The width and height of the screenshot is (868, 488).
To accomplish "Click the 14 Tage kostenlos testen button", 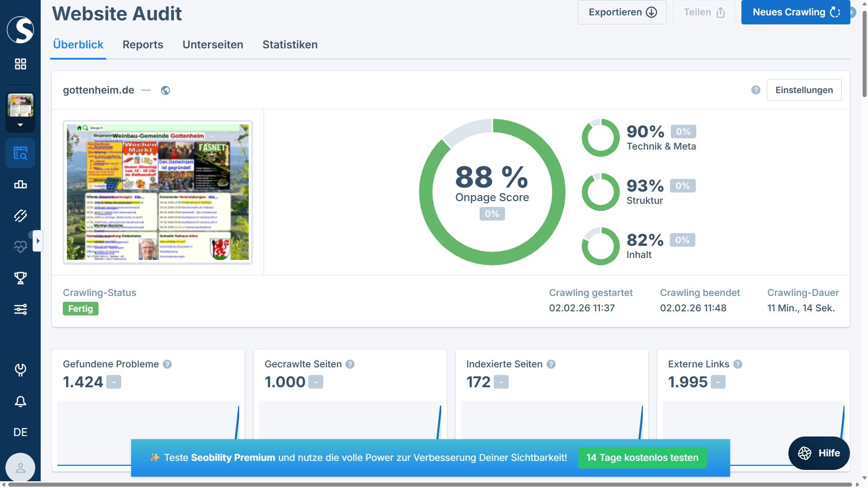I will pyautogui.click(x=642, y=458).
